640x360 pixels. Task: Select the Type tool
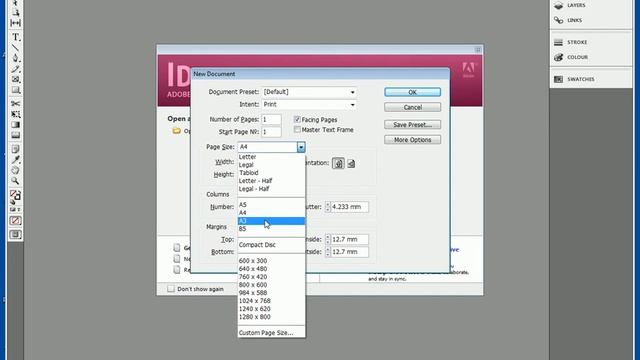pyautogui.click(x=16, y=37)
